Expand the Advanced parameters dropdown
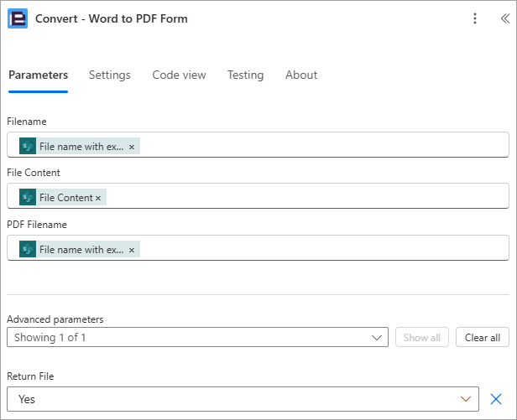 point(197,337)
